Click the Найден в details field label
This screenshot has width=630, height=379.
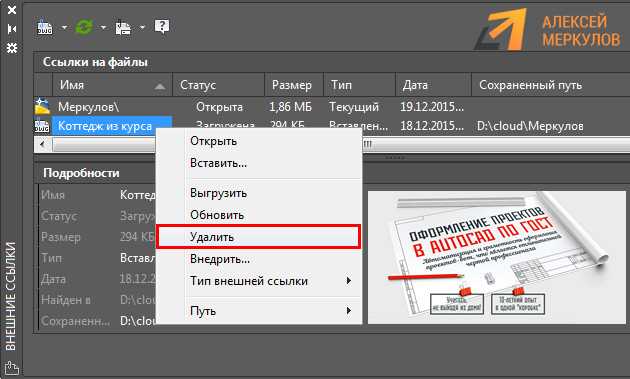point(66,300)
